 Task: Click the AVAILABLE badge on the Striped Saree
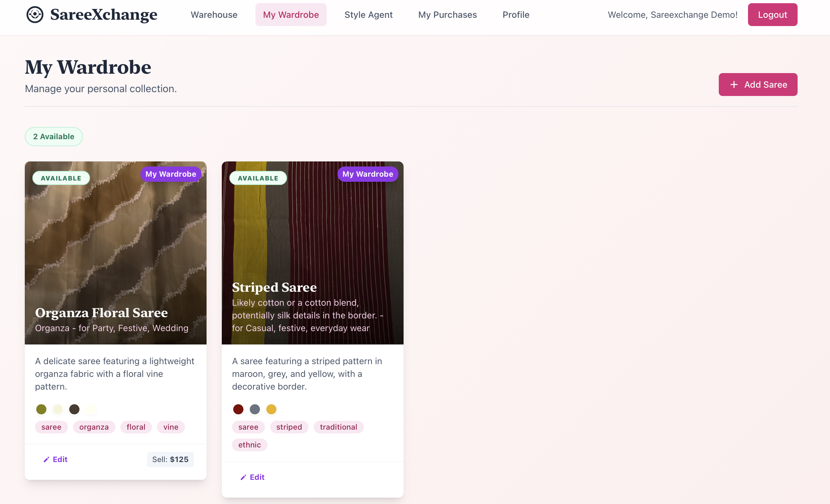258,178
